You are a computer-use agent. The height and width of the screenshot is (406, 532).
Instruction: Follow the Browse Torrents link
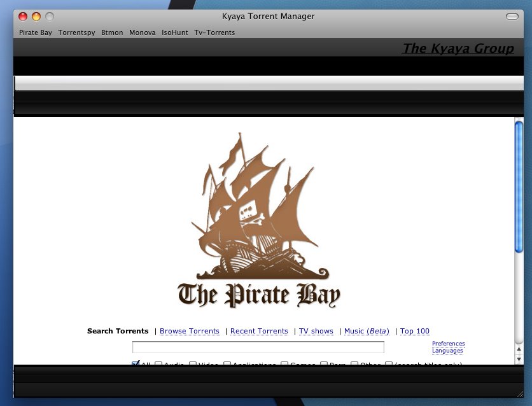coord(190,331)
